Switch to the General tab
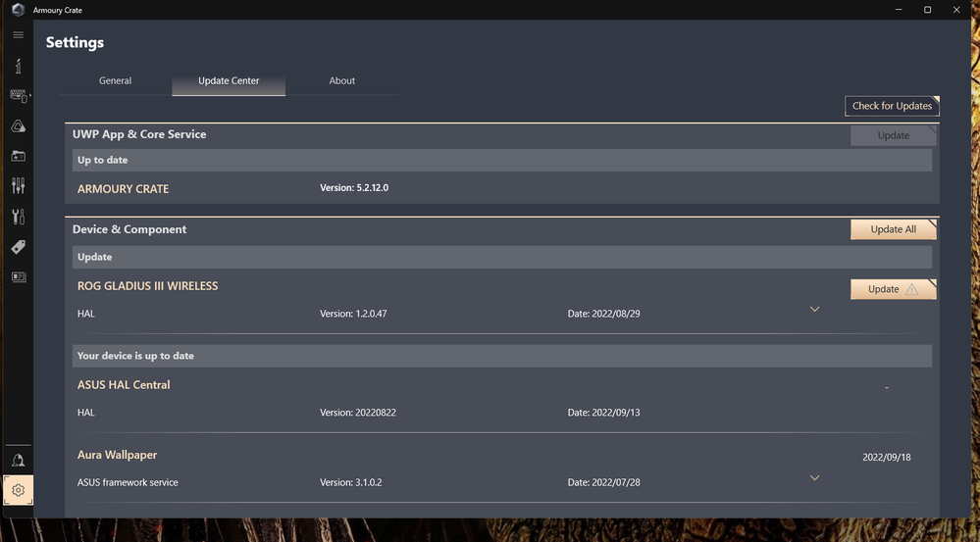 [x=115, y=80]
